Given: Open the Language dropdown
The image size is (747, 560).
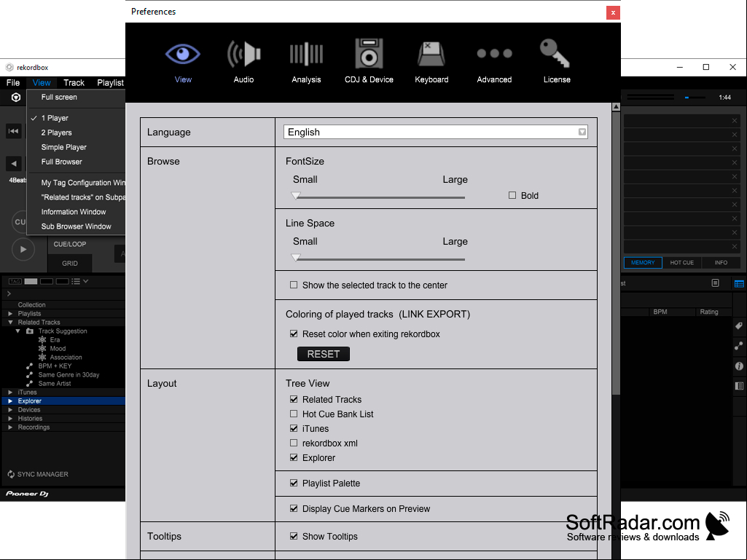Looking at the screenshot, I should click(x=435, y=132).
